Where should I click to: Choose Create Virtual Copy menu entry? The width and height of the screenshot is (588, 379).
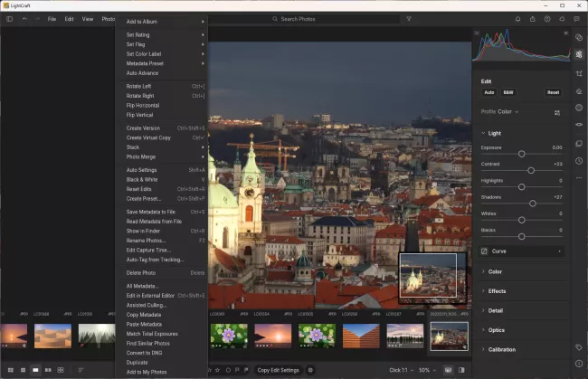pos(162,137)
